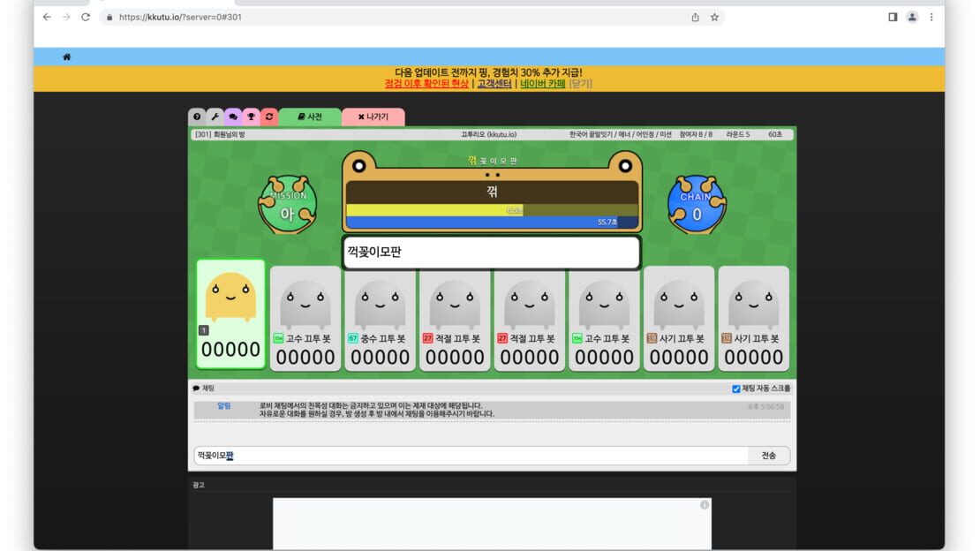Click the advertisement info icon

705,505
